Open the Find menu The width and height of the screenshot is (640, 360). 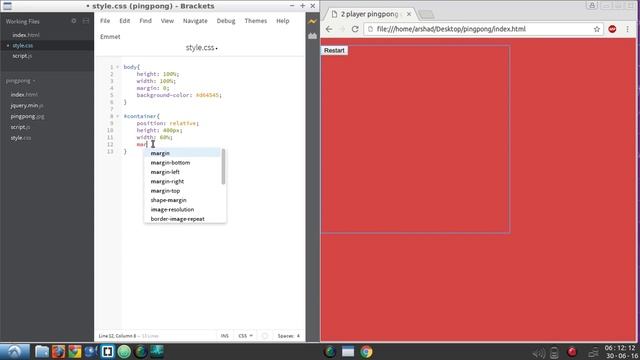145,21
